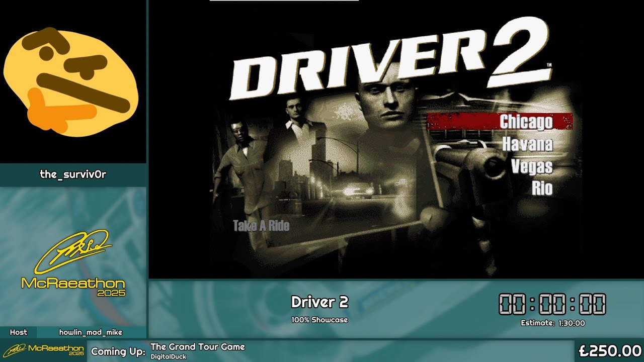Pick the Vegas menu option

pos(532,166)
